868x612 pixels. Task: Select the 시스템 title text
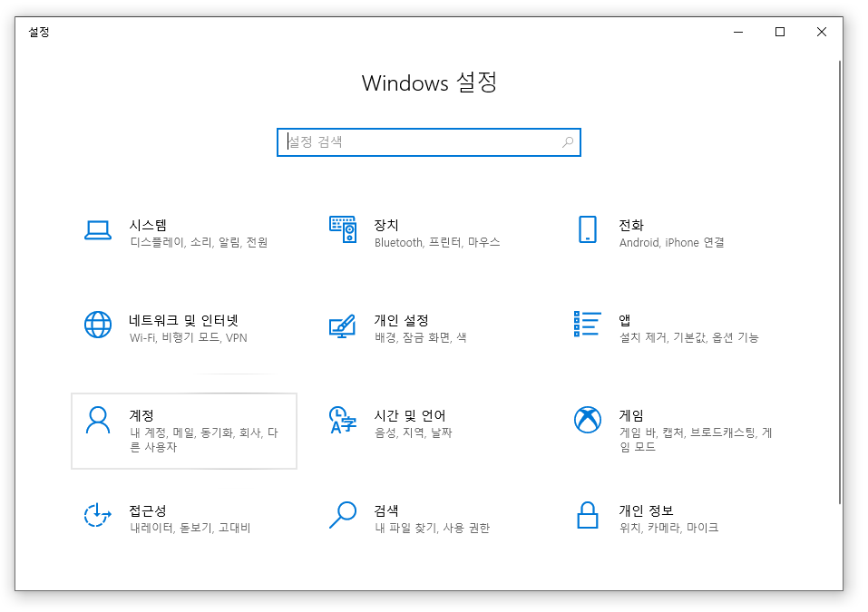tap(148, 225)
